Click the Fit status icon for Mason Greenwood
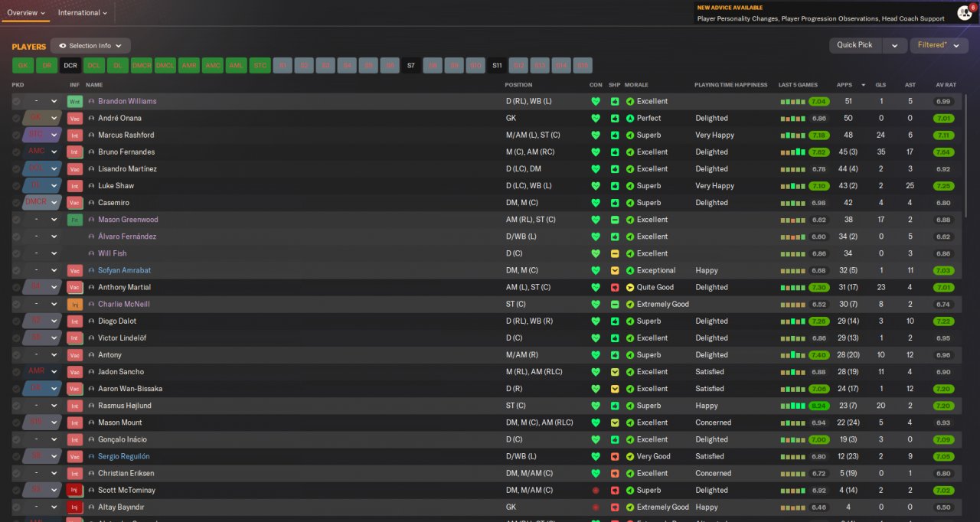The image size is (980, 522). pyautogui.click(x=75, y=220)
